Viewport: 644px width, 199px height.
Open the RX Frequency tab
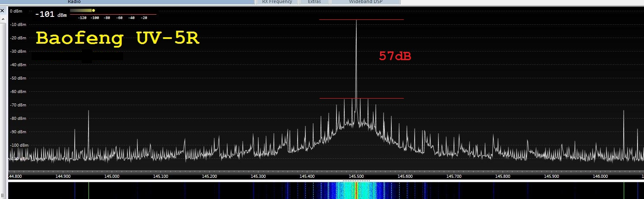tap(277, 2)
